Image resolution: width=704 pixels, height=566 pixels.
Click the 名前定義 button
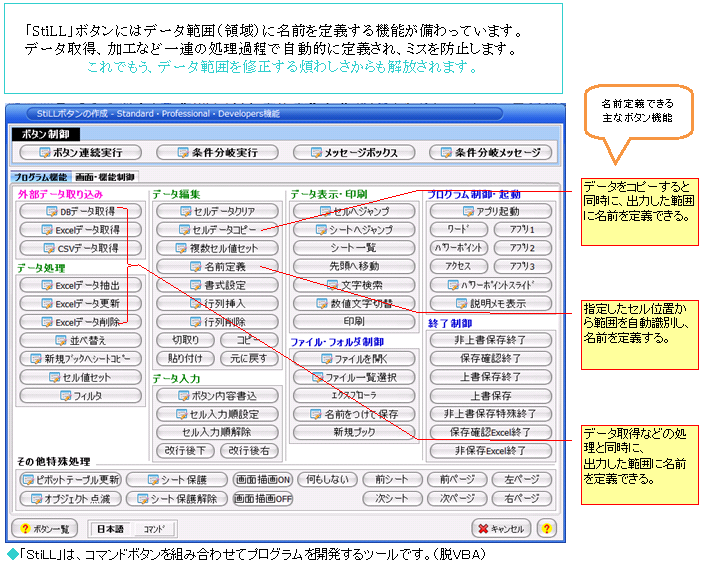tap(217, 267)
